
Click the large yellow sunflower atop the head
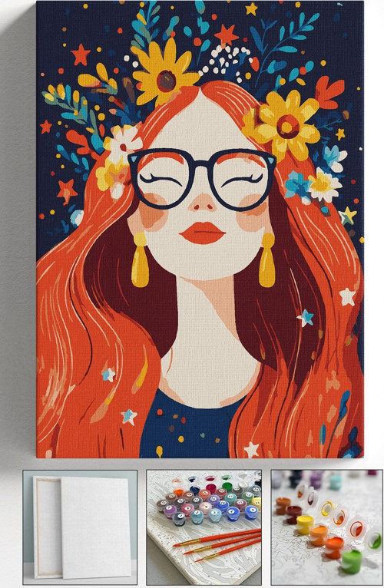(164, 72)
